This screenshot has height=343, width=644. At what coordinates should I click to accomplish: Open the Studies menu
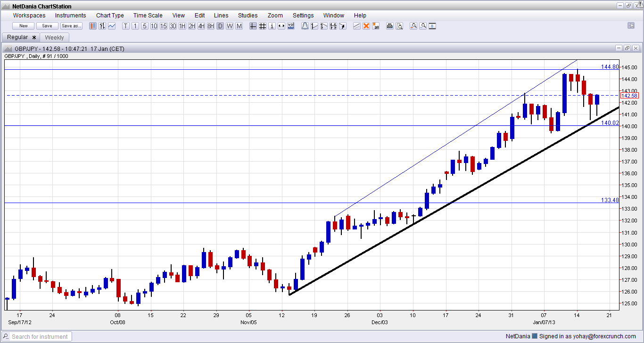point(248,16)
